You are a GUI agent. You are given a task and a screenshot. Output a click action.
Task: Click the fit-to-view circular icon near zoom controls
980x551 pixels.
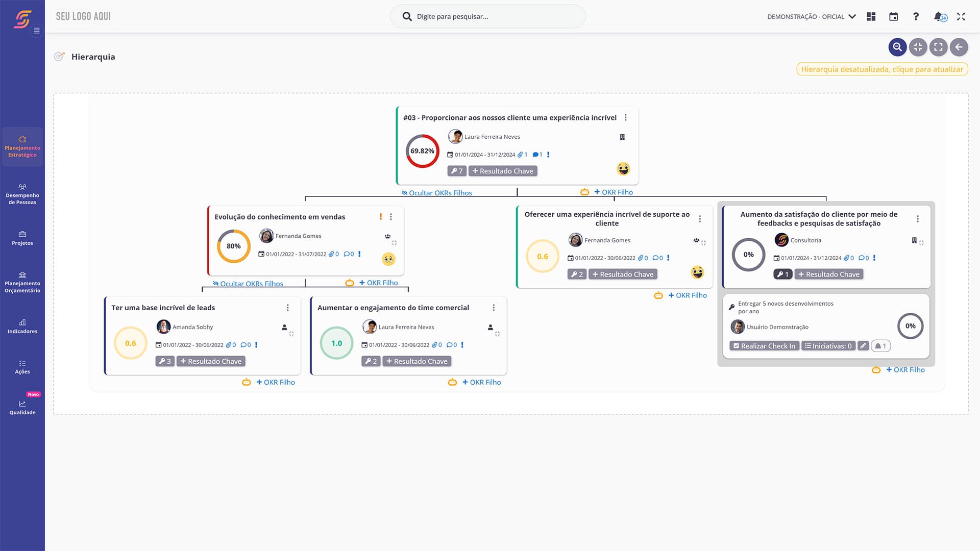918,46
